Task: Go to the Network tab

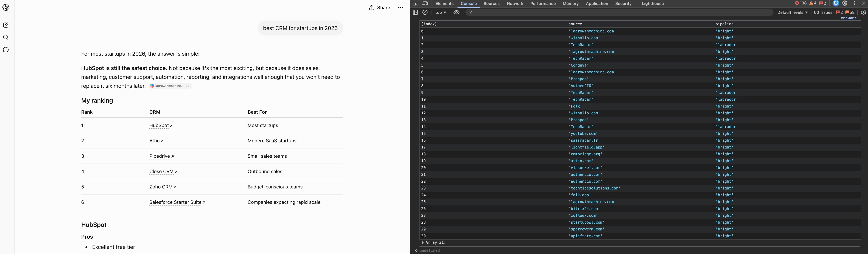Action: (x=515, y=3)
